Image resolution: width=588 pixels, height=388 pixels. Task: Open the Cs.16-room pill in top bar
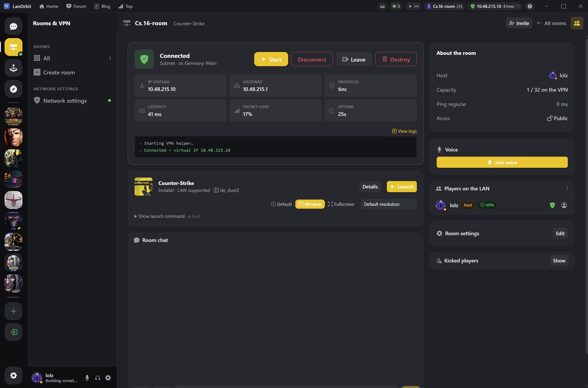pyautogui.click(x=445, y=6)
